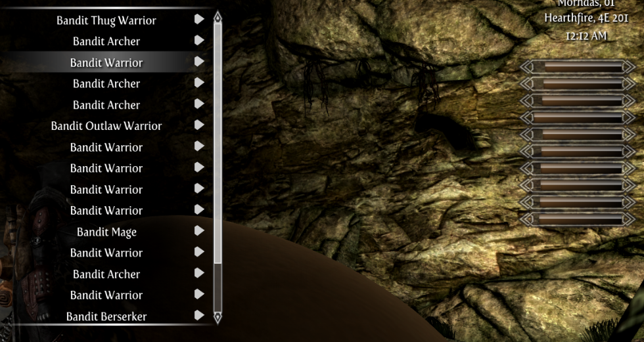
Task: Click the scroll-up arrow of the bandit list
Action: click(x=218, y=17)
